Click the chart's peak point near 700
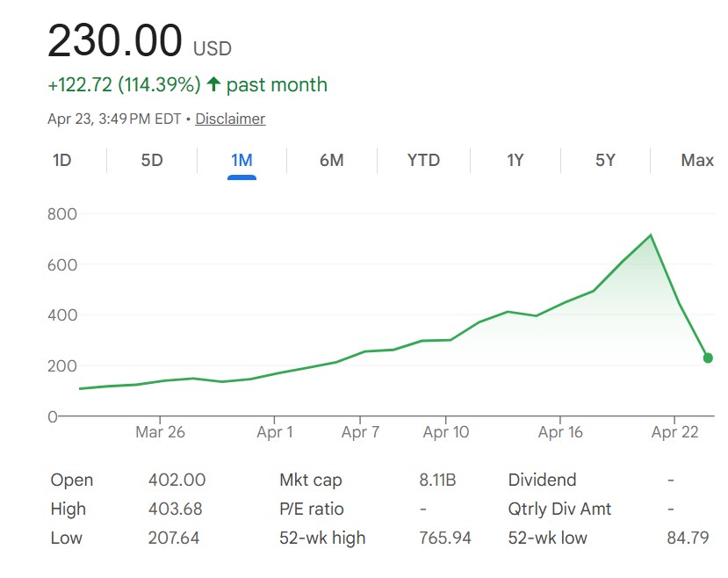 click(x=650, y=235)
